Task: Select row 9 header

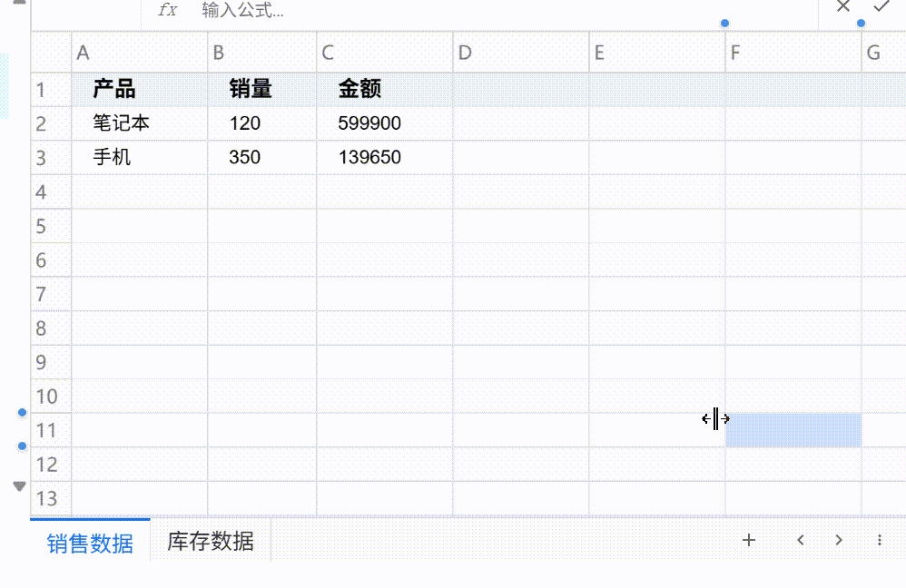Action: [x=51, y=362]
